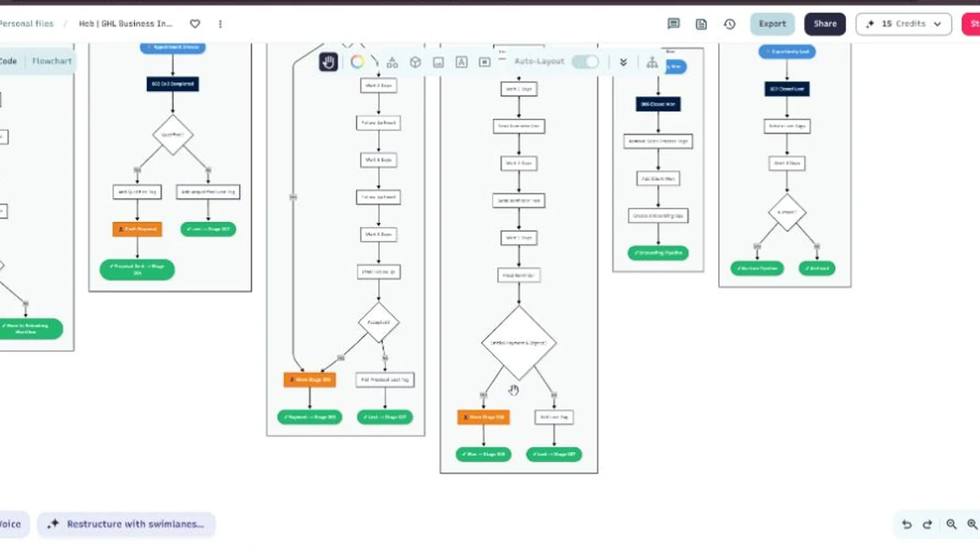Select the large decision diamond in fourth flowchart
Viewport: 980px width, 551px height.
coord(519,342)
